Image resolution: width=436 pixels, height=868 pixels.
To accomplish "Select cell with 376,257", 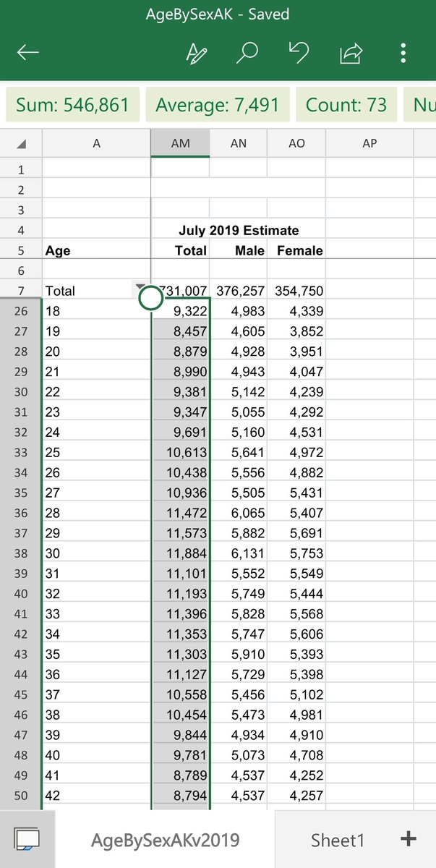I will tap(239, 291).
